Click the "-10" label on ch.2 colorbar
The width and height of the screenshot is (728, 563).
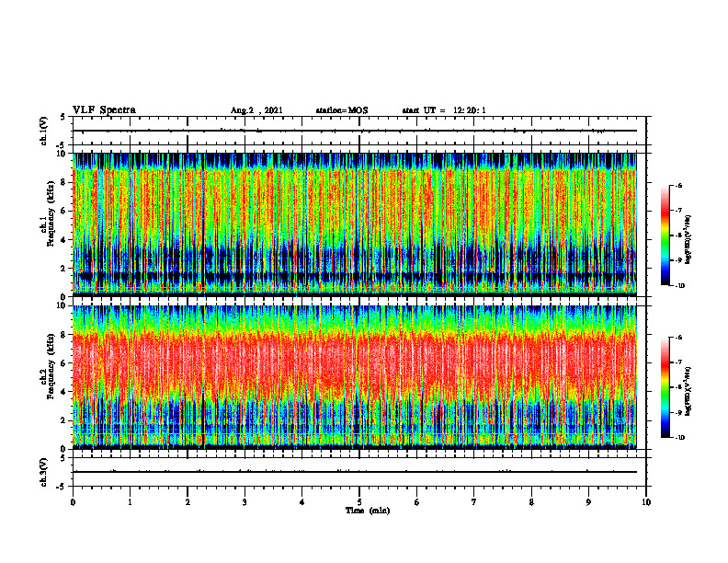point(679,437)
